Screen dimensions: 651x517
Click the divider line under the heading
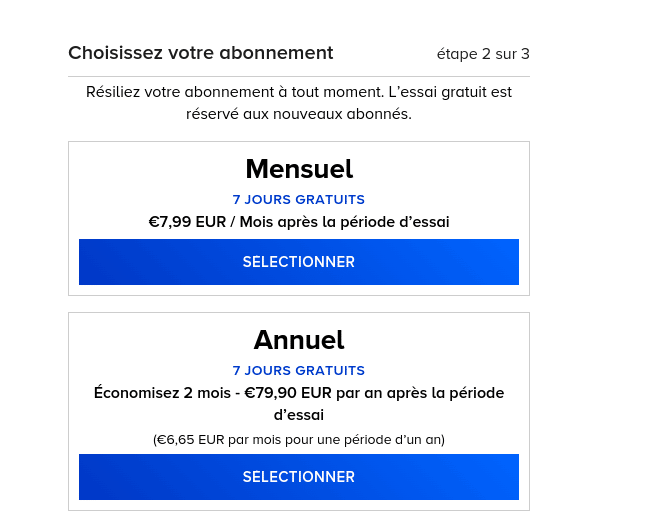(x=299, y=76)
